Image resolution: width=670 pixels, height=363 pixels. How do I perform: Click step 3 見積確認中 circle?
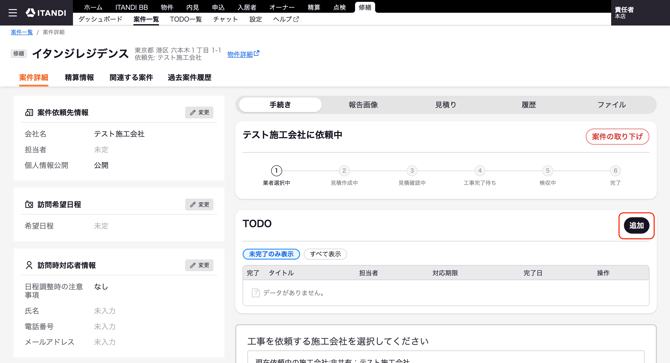[x=412, y=171]
